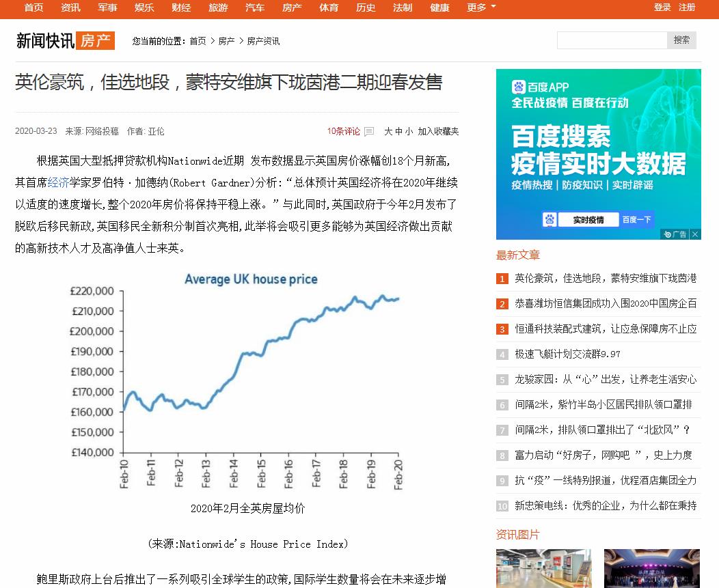Click the 经济 hyperlink in article text
719x588 pixels.
58,183
